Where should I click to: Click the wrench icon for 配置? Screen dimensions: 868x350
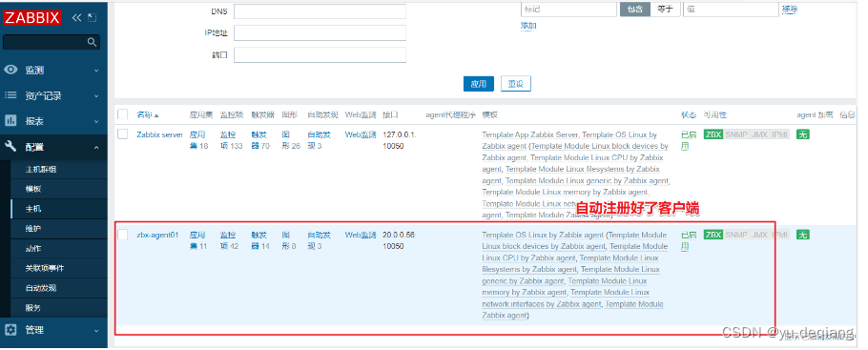(11, 146)
